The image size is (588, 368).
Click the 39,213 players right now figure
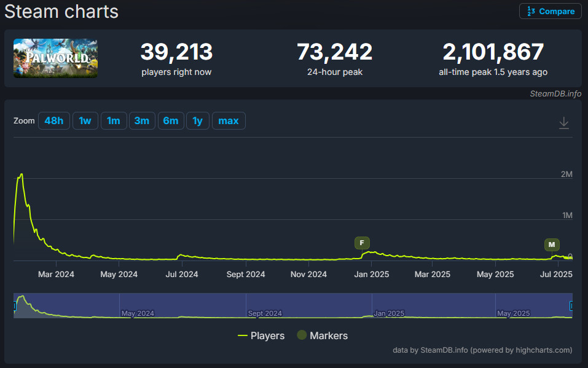tap(176, 52)
